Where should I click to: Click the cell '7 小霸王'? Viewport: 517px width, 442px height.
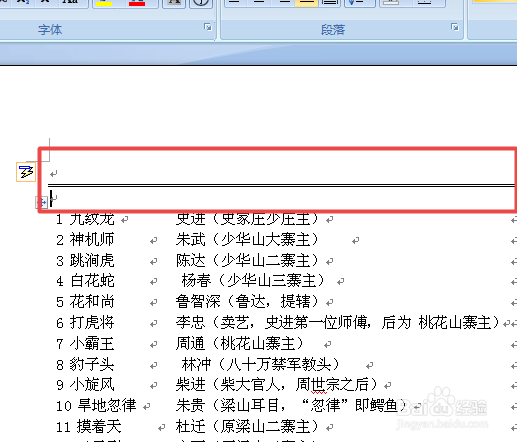85,344
